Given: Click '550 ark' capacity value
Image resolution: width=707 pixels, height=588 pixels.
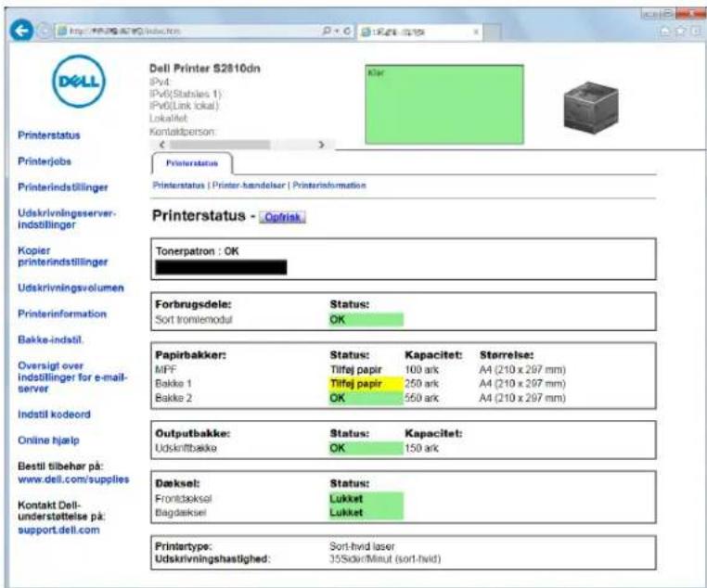Looking at the screenshot, I should [421, 398].
